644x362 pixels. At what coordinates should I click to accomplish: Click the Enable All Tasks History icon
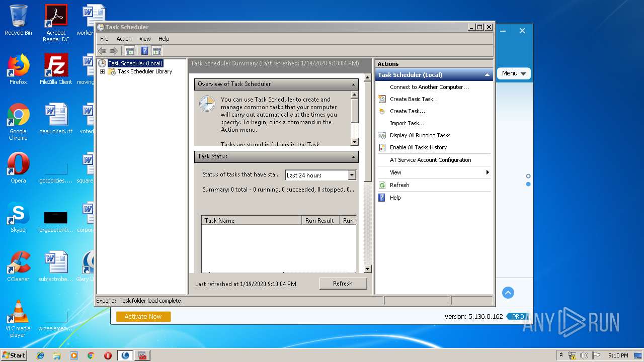[382, 147]
